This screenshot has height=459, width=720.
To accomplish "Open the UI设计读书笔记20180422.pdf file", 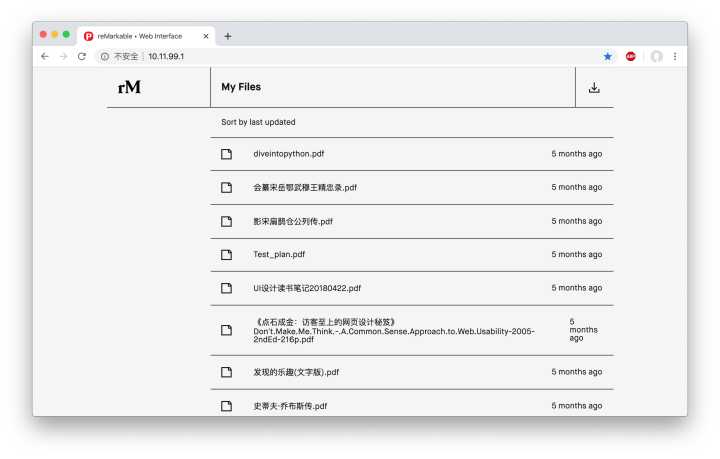I will click(306, 288).
